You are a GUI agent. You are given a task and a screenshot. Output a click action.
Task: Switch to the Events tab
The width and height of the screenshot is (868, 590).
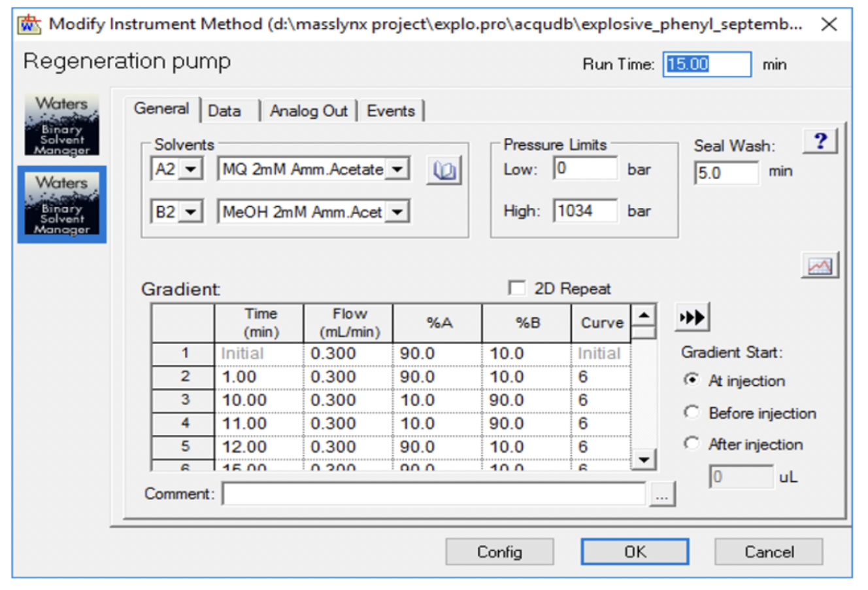click(x=390, y=111)
